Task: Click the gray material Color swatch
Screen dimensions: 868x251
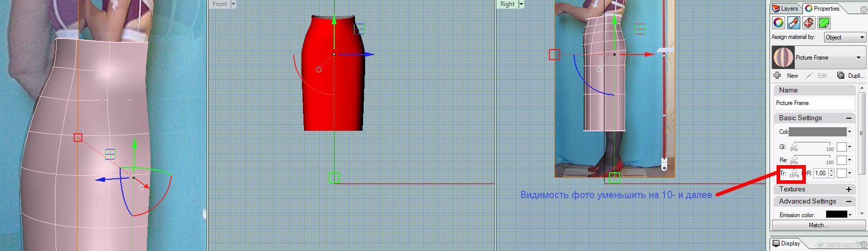Action: coord(818,132)
